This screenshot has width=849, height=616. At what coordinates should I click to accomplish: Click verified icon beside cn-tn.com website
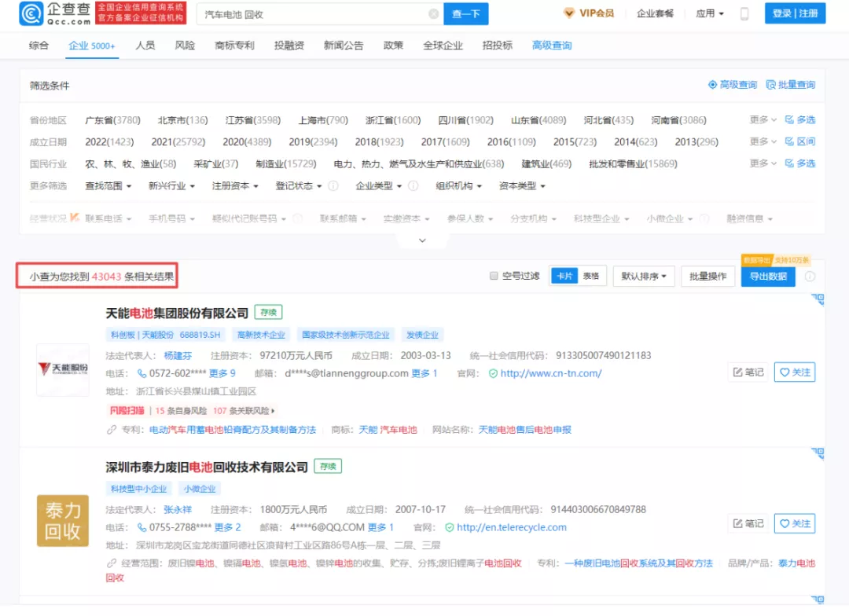point(493,373)
